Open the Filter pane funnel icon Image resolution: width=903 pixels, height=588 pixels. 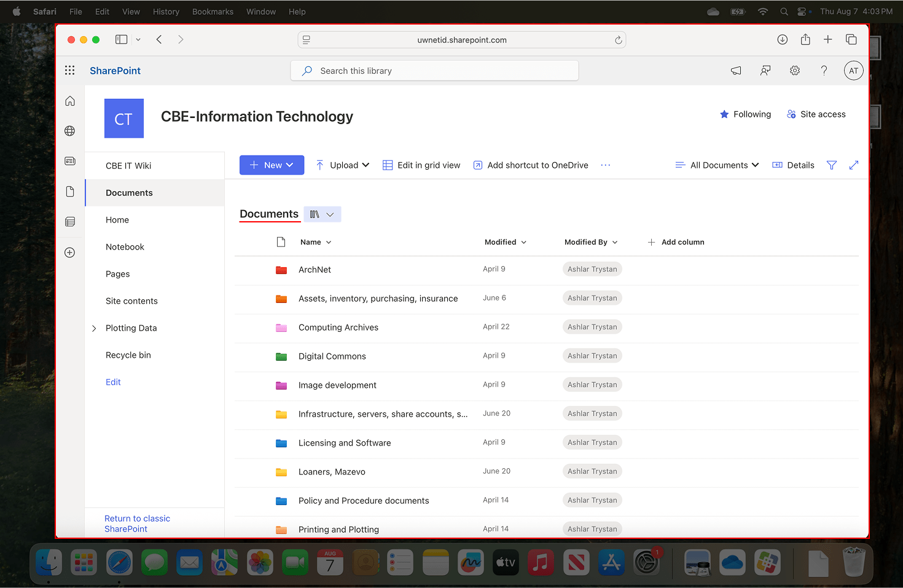point(832,165)
